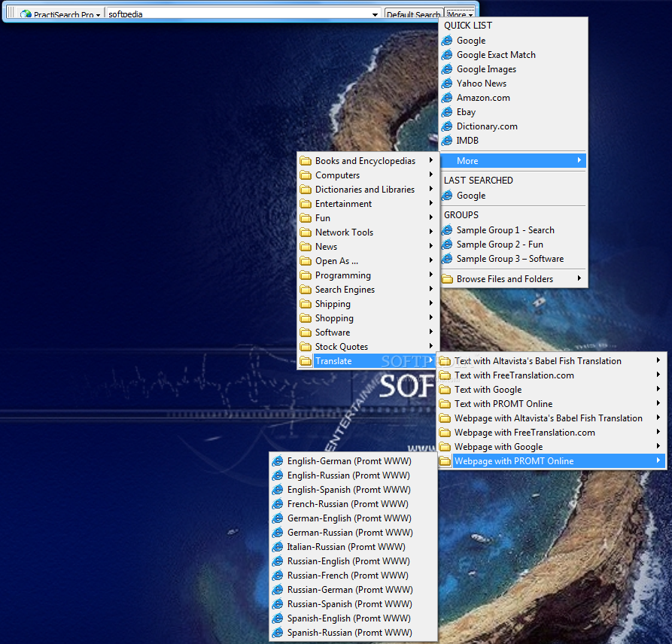Click the Network Tools folder icon
The width and height of the screenshot is (672, 644).
(x=306, y=232)
